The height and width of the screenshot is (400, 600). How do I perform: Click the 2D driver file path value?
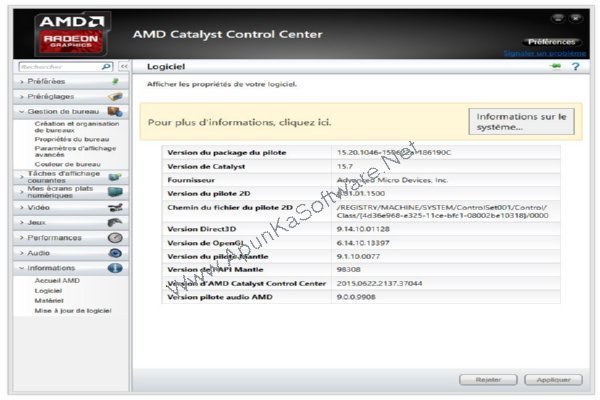click(x=442, y=212)
